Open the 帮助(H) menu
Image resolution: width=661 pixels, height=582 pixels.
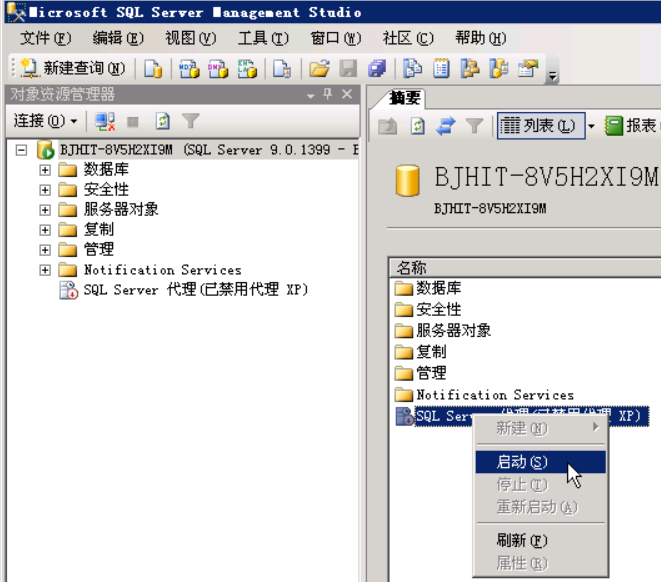[x=481, y=38]
